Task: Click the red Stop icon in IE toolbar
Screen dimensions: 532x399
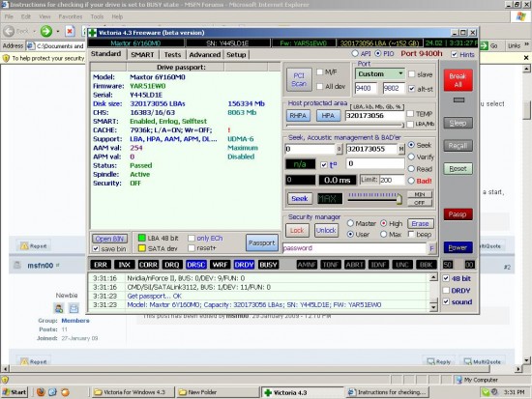Action: tap(70, 32)
